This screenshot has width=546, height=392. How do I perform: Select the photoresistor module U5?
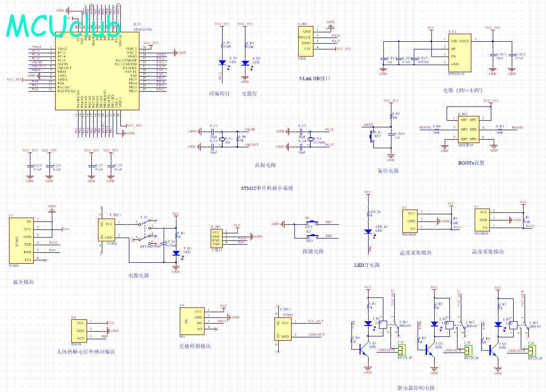[192, 321]
